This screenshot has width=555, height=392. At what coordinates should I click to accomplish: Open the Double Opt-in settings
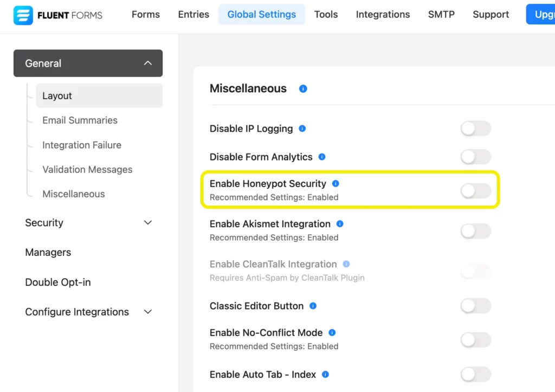(58, 282)
